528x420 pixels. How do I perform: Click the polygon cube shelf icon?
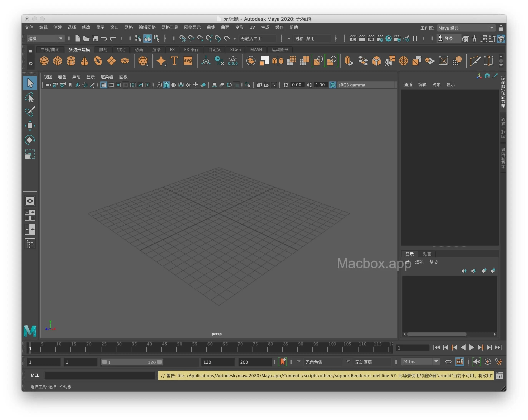tap(58, 61)
